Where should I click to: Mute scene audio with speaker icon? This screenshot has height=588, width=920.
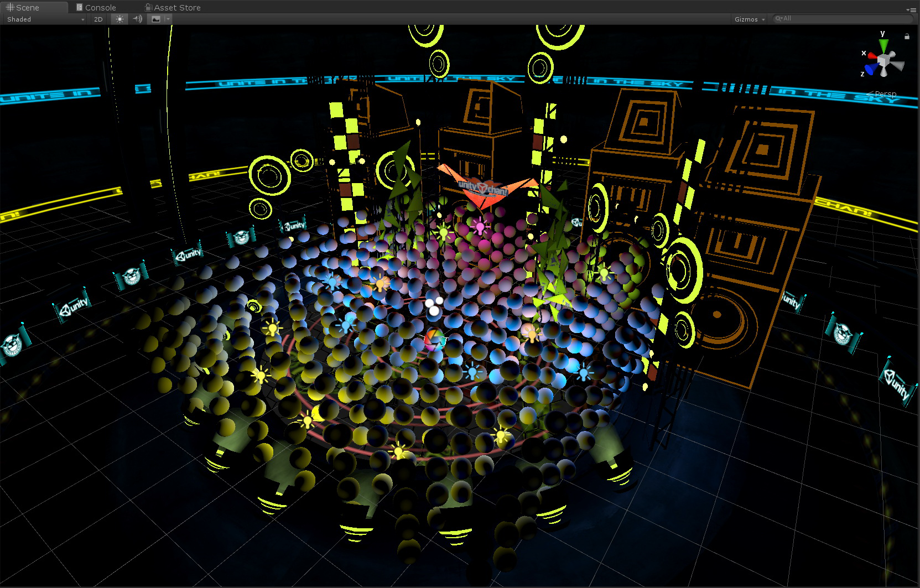click(x=138, y=19)
